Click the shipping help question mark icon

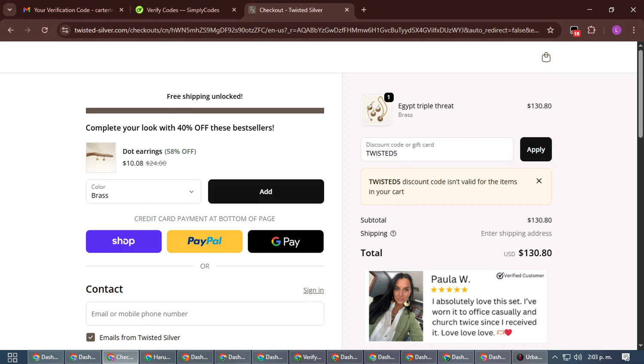pyautogui.click(x=393, y=233)
